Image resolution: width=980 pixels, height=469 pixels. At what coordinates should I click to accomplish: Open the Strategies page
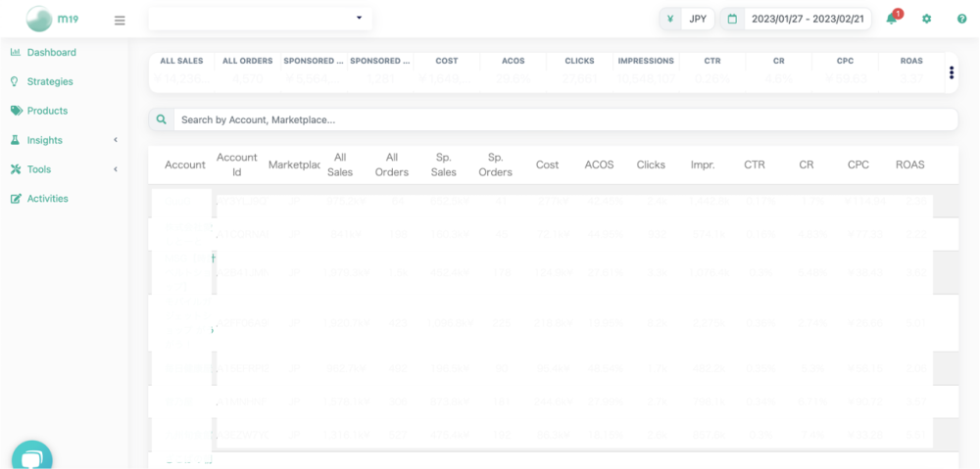click(x=49, y=81)
